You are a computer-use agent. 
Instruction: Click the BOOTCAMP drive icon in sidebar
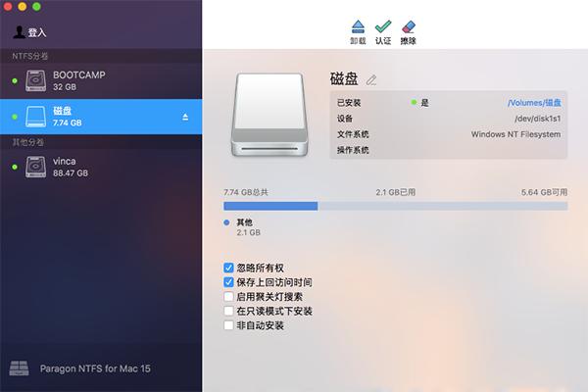point(35,80)
